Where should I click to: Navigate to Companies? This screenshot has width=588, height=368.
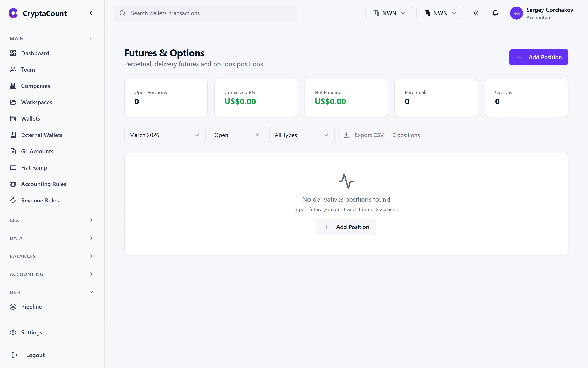[x=36, y=86]
